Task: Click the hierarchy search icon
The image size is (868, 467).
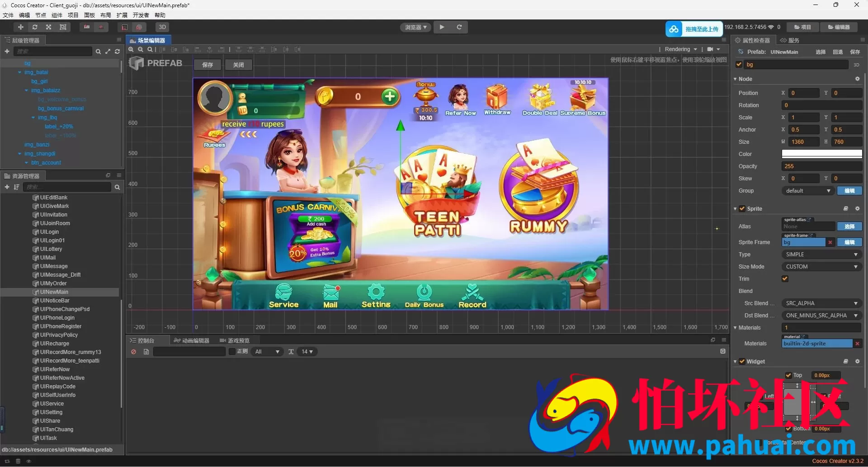Action: 98,52
